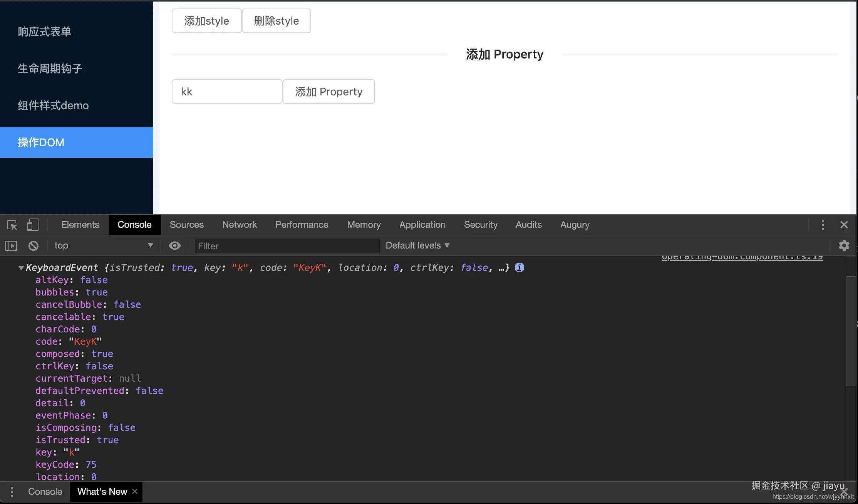The width and height of the screenshot is (858, 504).
Task: Show the console sidebar panel icon
Action: pos(11,245)
